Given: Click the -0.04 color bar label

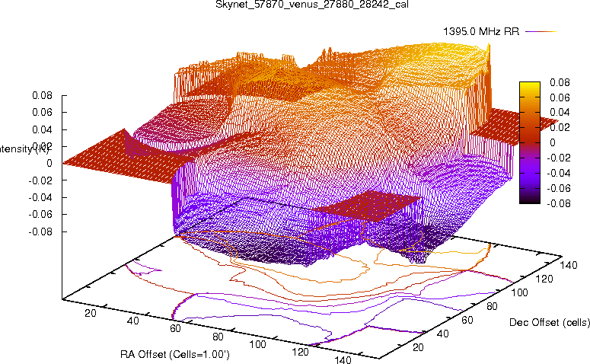Looking at the screenshot, I should click(x=558, y=173).
